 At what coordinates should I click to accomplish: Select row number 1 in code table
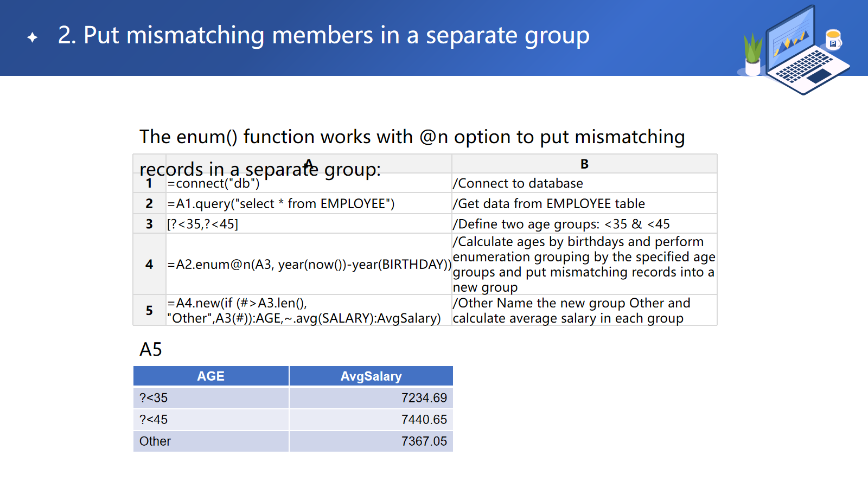[149, 183]
